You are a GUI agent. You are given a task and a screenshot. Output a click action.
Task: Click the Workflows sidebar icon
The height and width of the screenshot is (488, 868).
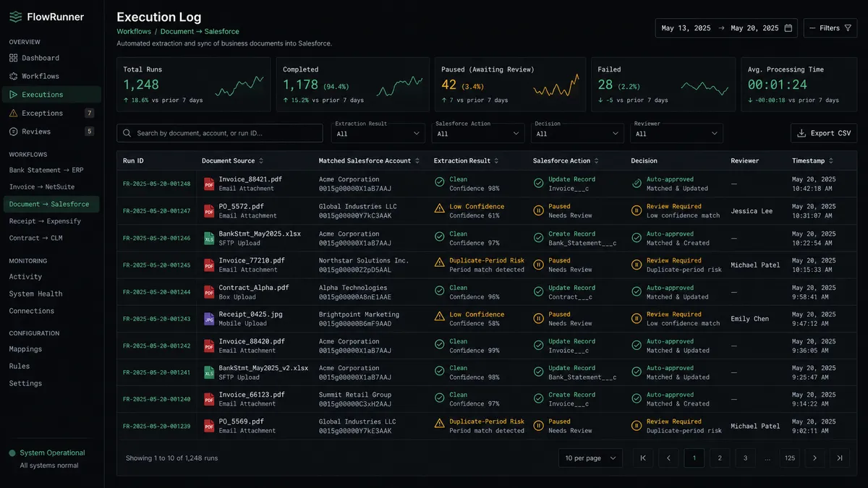[x=14, y=76]
